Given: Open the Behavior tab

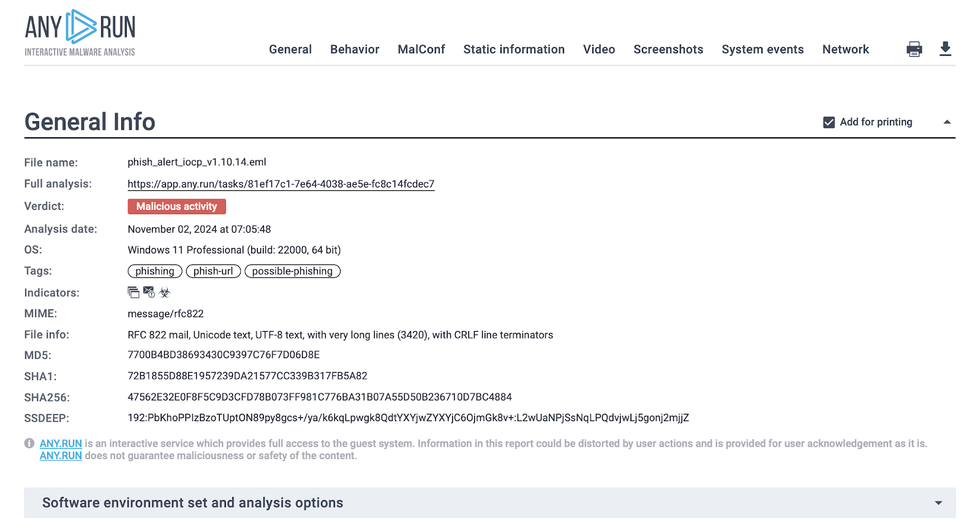Looking at the screenshot, I should 355,50.
